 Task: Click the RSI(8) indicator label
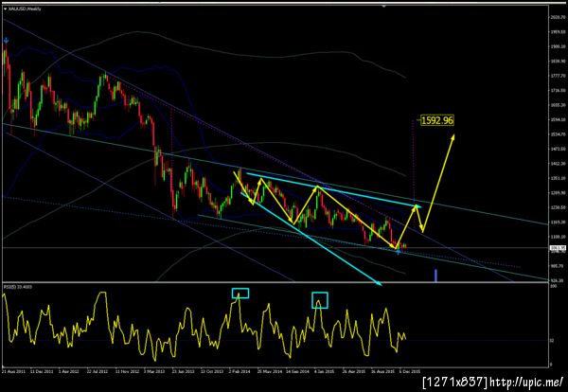click(x=18, y=287)
